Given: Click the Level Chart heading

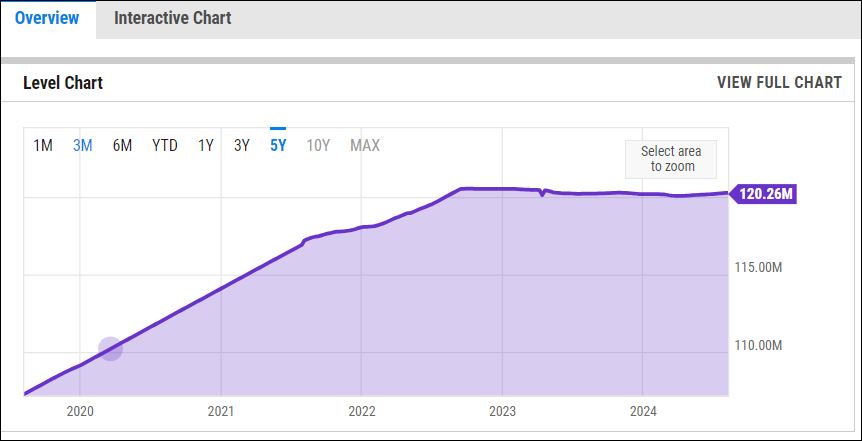Looking at the screenshot, I should tap(63, 83).
